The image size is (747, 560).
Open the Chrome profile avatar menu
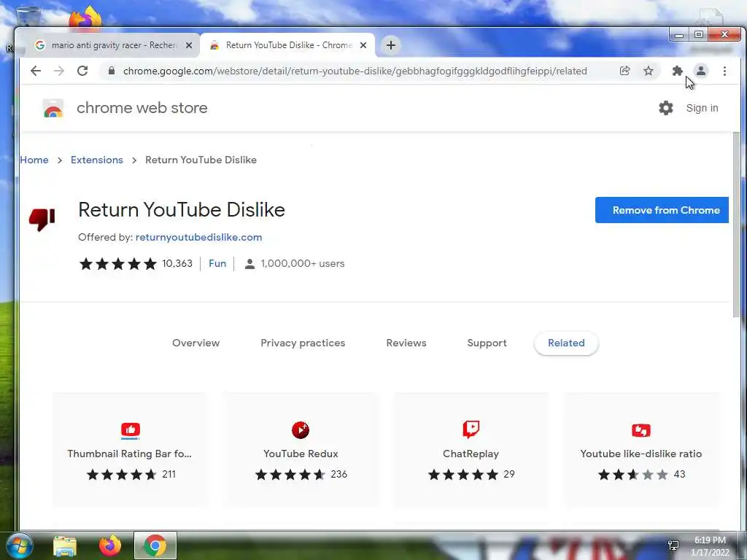click(x=701, y=71)
